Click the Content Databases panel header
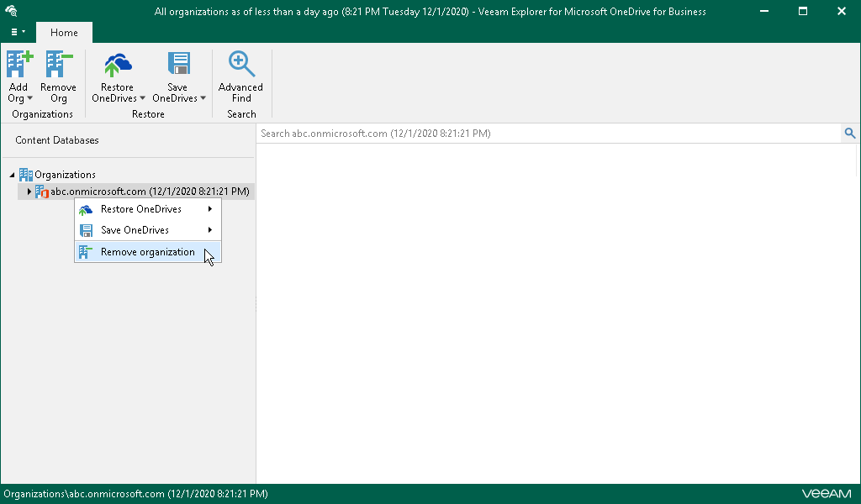The height and width of the screenshot is (504, 861). [x=57, y=140]
